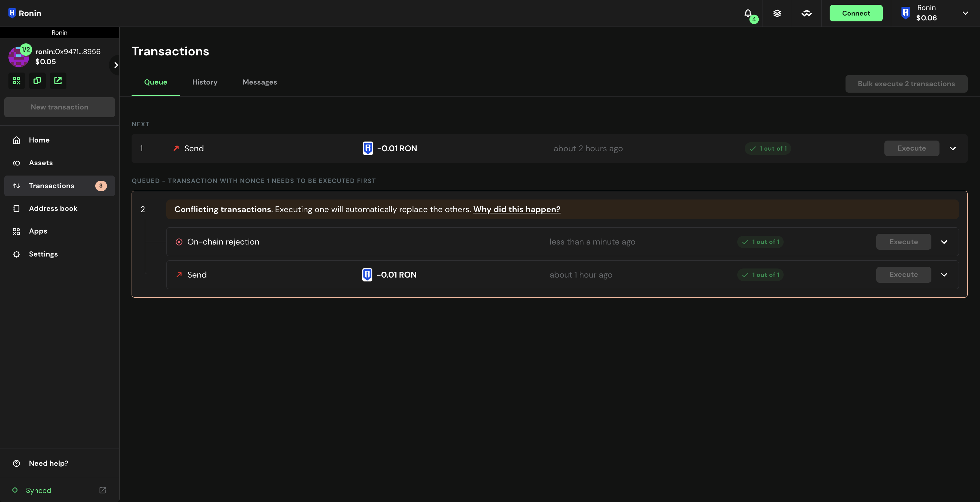This screenshot has height=502, width=980.
Task: Click the Ronin network icon in header
Action: click(906, 13)
